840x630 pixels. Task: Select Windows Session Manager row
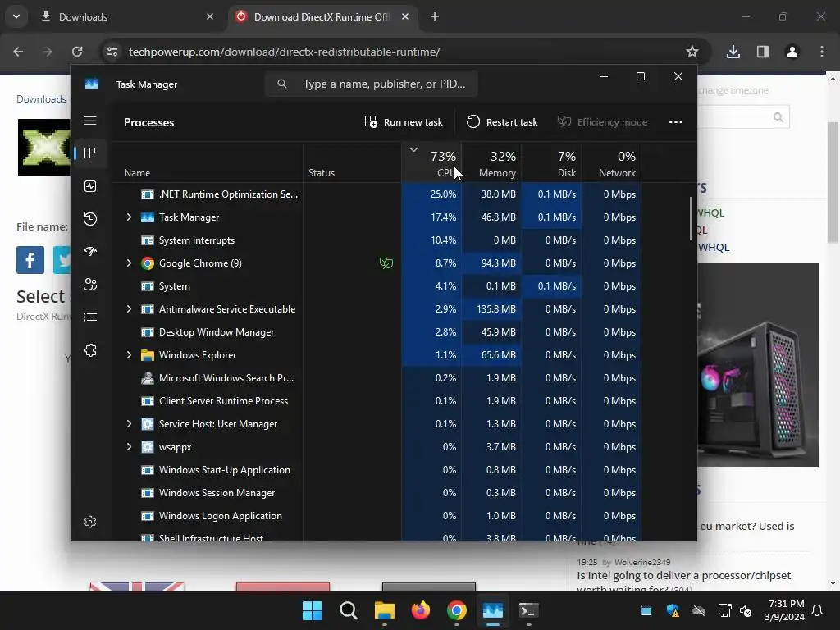click(377, 493)
